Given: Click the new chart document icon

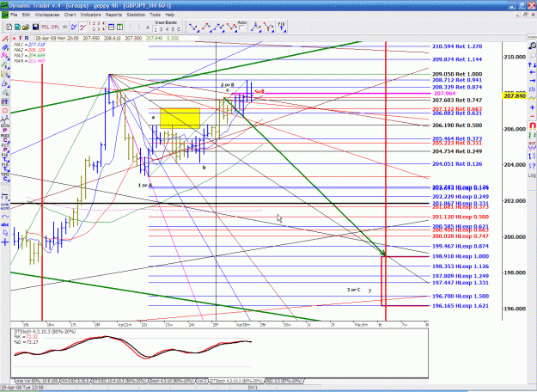Looking at the screenshot, I should click(9, 27).
